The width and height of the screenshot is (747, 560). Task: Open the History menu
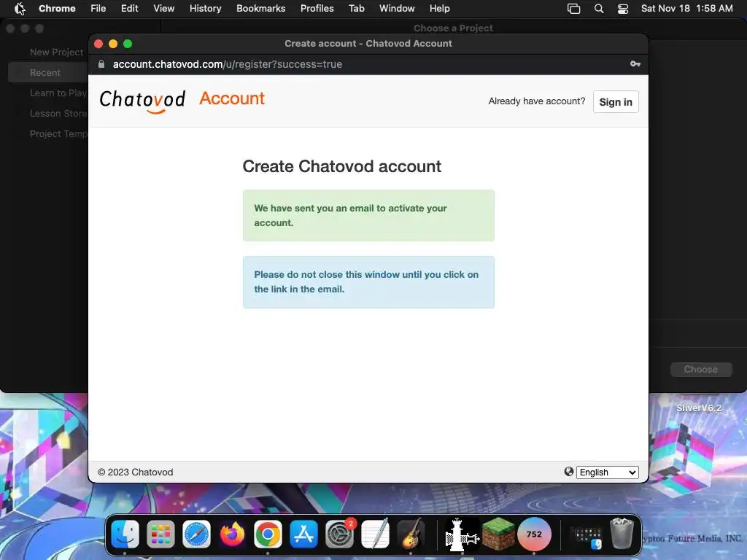205,9
